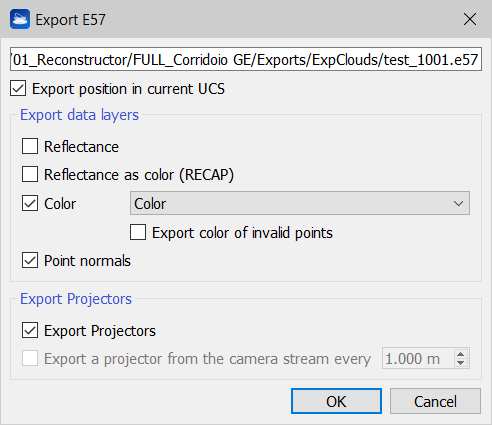This screenshot has width=492, height=425.
Task: Expand the Color dropdown chevron arrow
Action: 458,203
